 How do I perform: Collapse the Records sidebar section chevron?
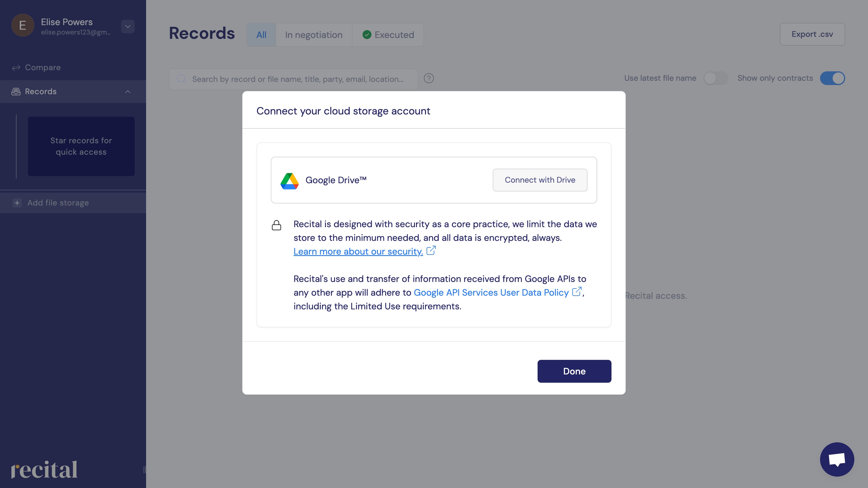tap(128, 92)
